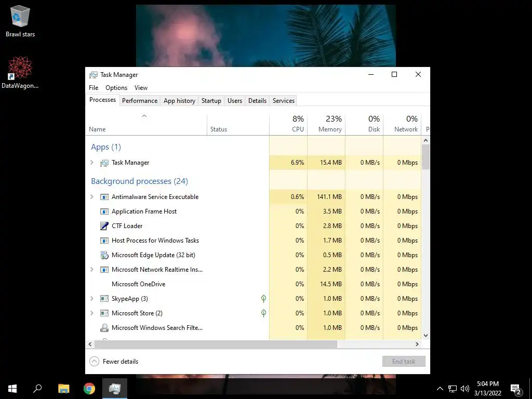The image size is (532, 399).
Task: Switch to the Details tab
Action: coord(257,101)
